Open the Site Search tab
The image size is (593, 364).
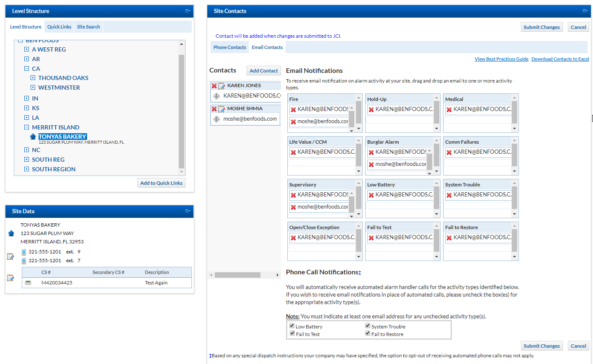[88, 27]
